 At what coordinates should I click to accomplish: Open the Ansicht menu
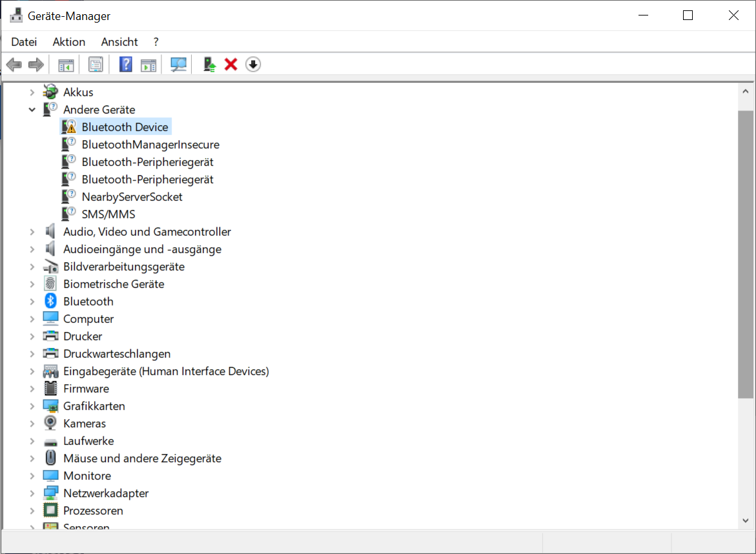point(119,42)
